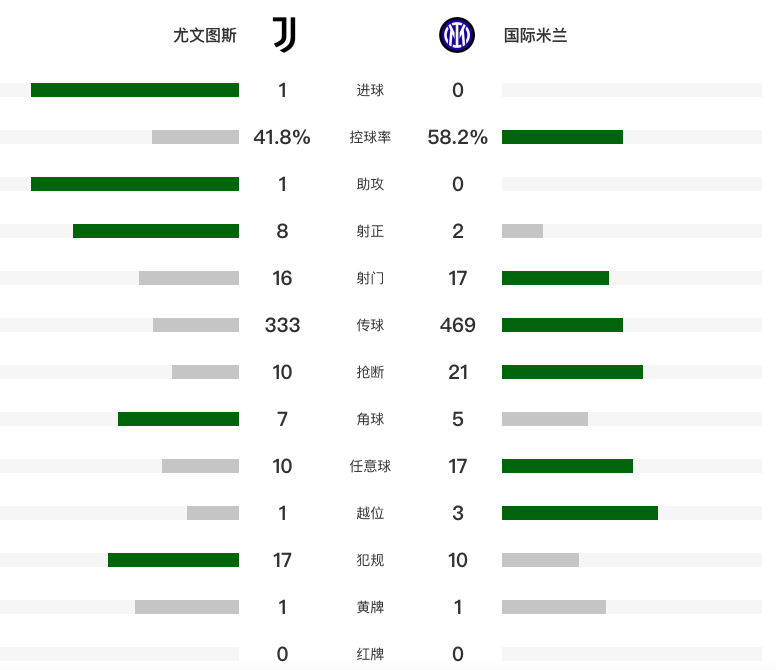Click Juventus 41.8% possession value
Viewport: 776px width, 670px height.
pyautogui.click(x=282, y=137)
